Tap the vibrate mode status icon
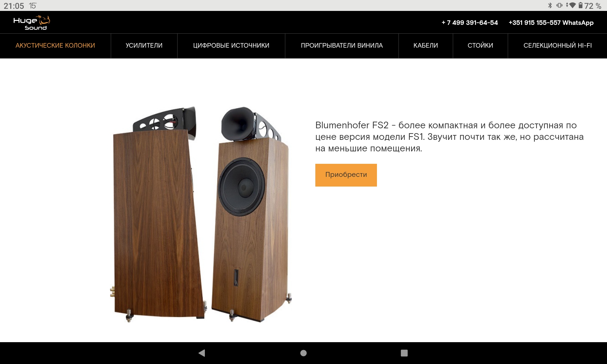This screenshot has width=607, height=364. (559, 5)
